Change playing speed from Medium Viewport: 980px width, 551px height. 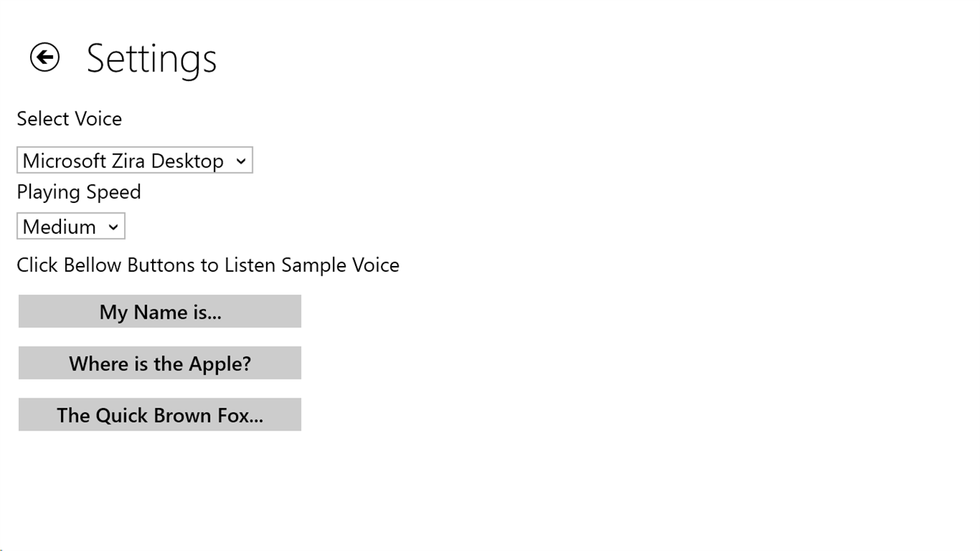(71, 227)
